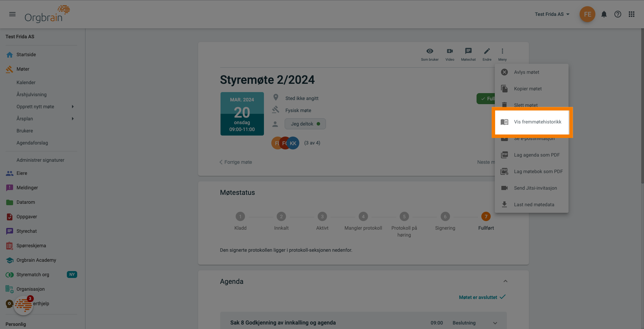Click Endre pencil icon
This screenshot has height=329, width=644.
click(487, 54)
